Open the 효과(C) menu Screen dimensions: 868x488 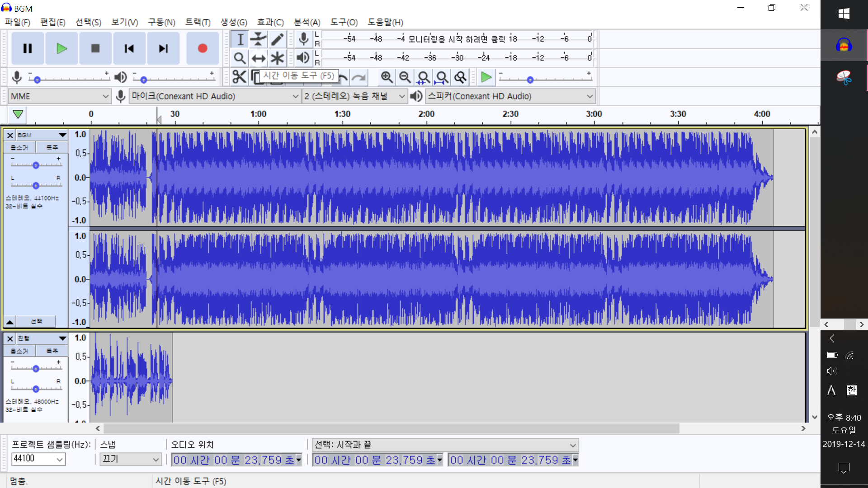click(x=270, y=22)
